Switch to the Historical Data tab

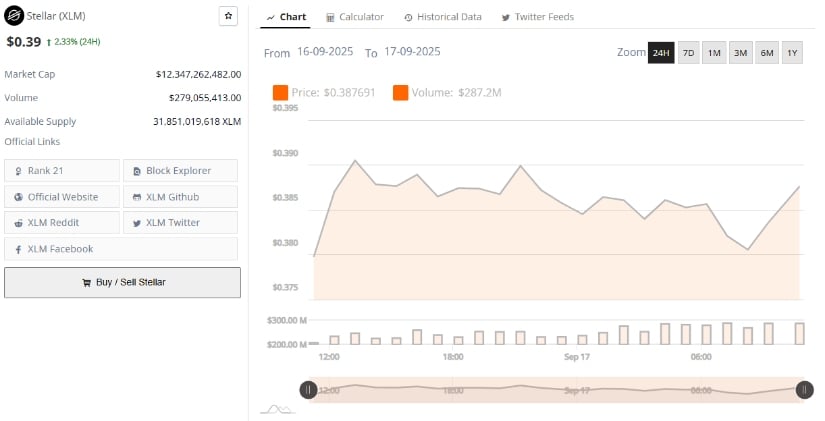pyautogui.click(x=443, y=17)
